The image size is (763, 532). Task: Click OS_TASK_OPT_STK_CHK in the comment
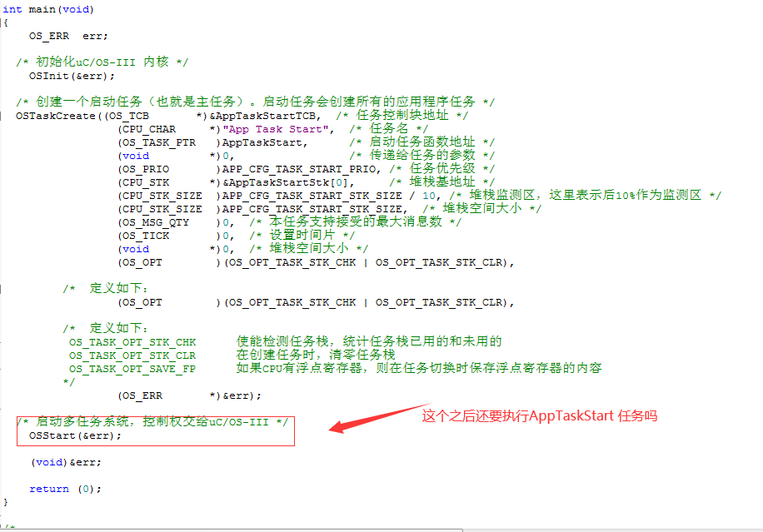(132, 342)
